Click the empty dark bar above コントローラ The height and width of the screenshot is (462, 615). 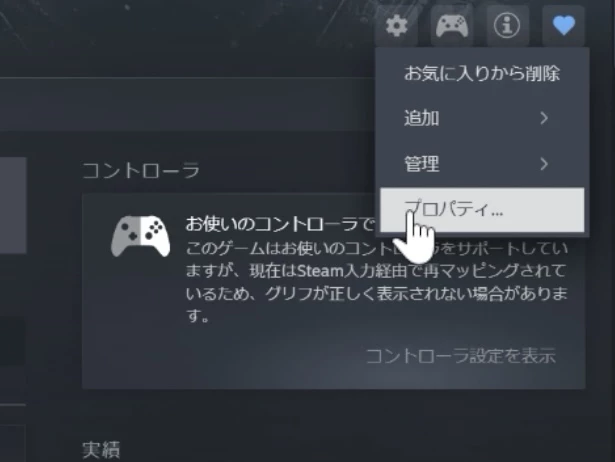coord(187,104)
